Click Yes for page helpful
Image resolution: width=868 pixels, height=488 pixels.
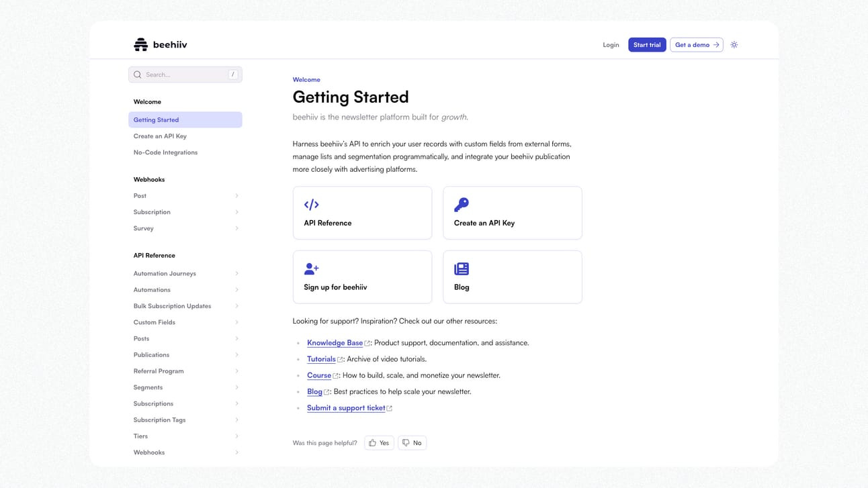(x=379, y=443)
